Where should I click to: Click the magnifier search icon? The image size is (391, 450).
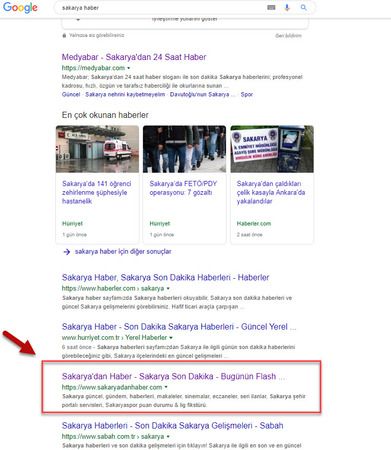click(x=303, y=7)
